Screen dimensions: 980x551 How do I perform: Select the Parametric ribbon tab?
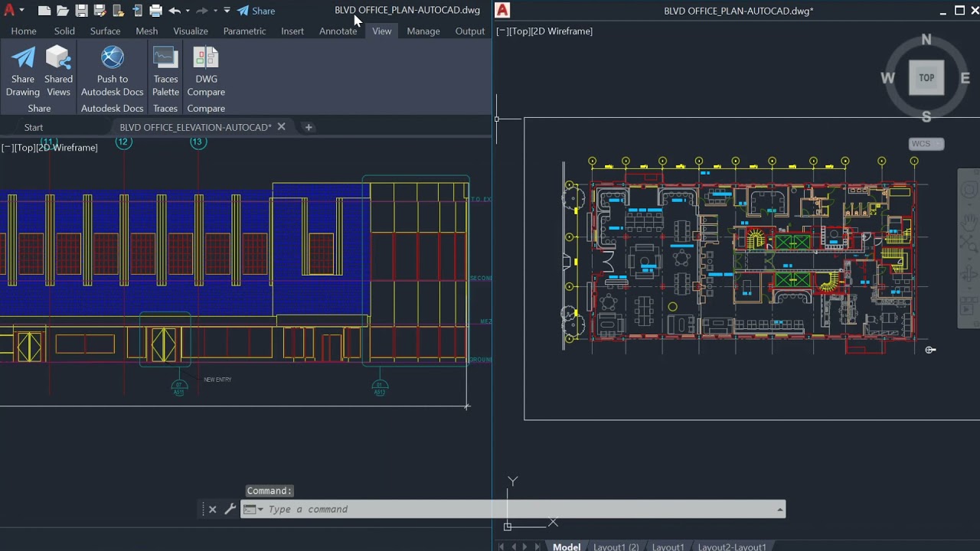point(244,31)
